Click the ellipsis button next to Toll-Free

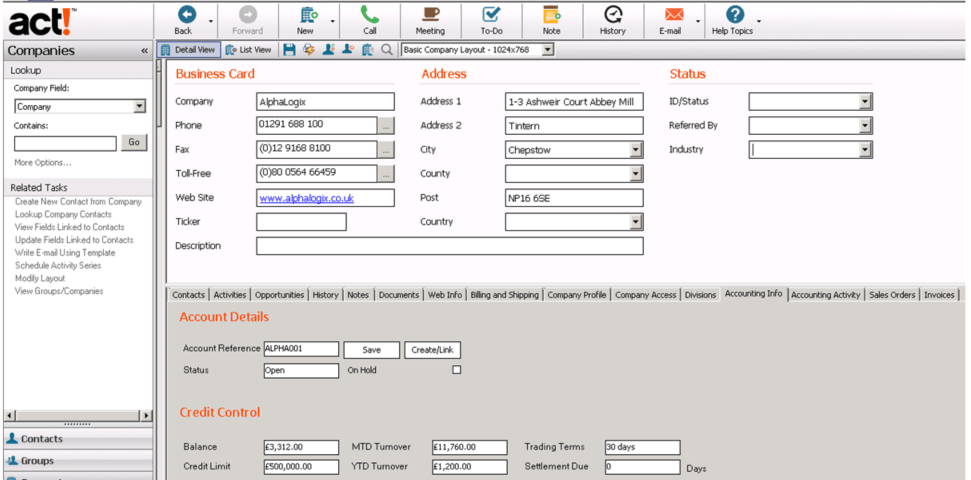coord(386,174)
